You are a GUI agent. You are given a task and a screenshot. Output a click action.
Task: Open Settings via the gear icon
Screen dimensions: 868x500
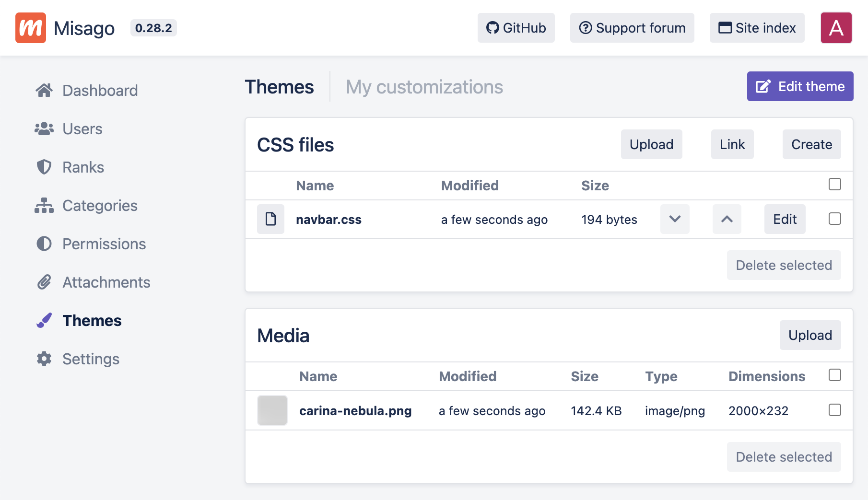pos(44,359)
